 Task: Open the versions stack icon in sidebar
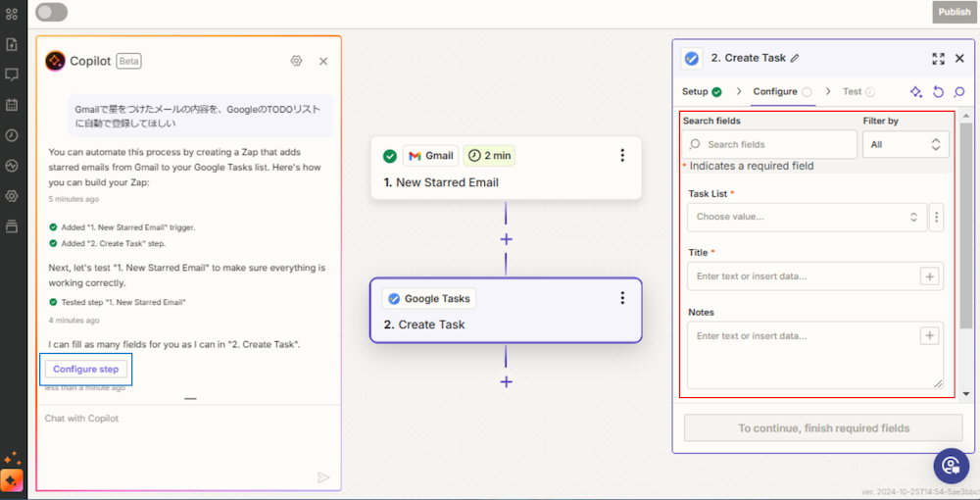pyautogui.click(x=11, y=226)
